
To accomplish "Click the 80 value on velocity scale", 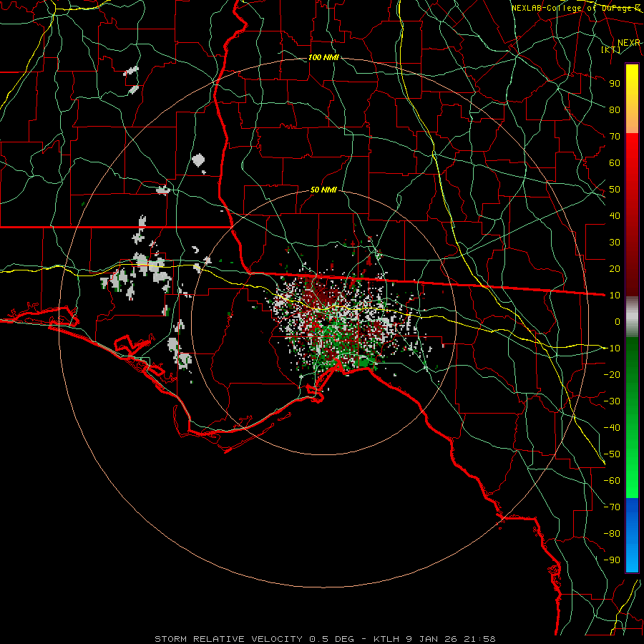I will [615, 110].
